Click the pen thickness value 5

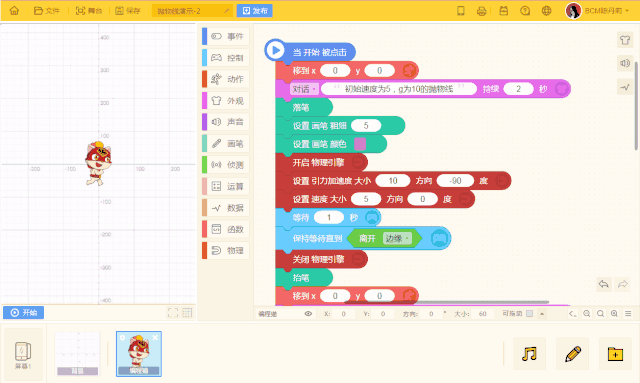366,126
